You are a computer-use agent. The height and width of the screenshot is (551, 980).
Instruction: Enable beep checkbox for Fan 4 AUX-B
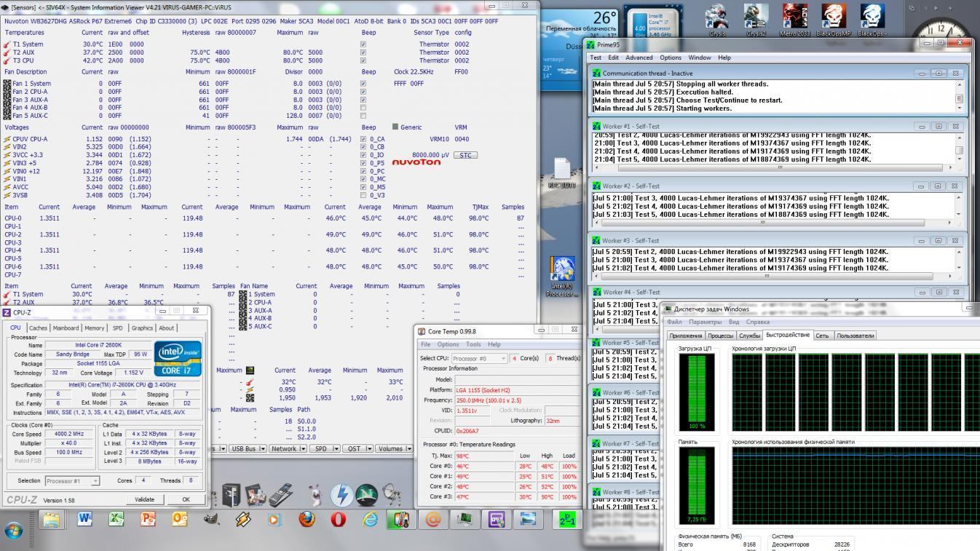pyautogui.click(x=363, y=108)
